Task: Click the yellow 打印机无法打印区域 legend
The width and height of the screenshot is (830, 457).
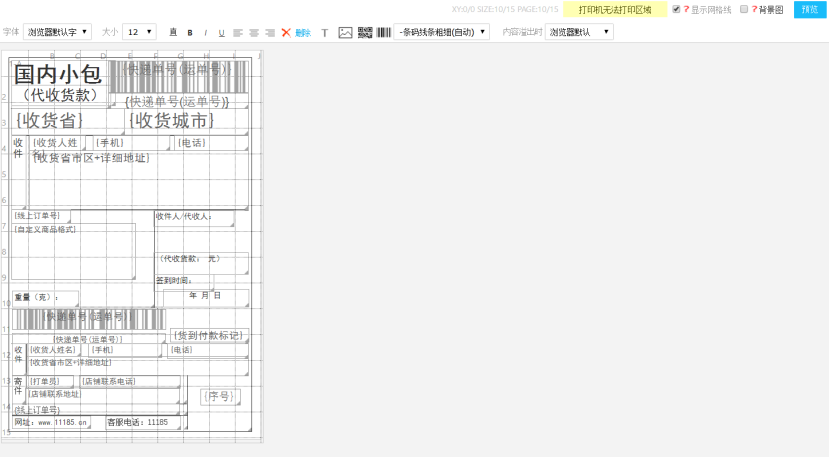Action: pos(614,9)
